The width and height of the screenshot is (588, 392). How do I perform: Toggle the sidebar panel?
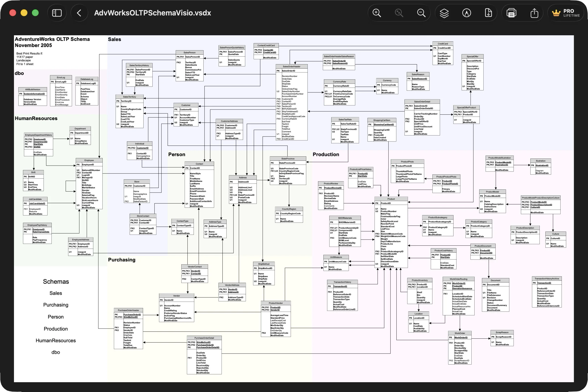(x=57, y=12)
